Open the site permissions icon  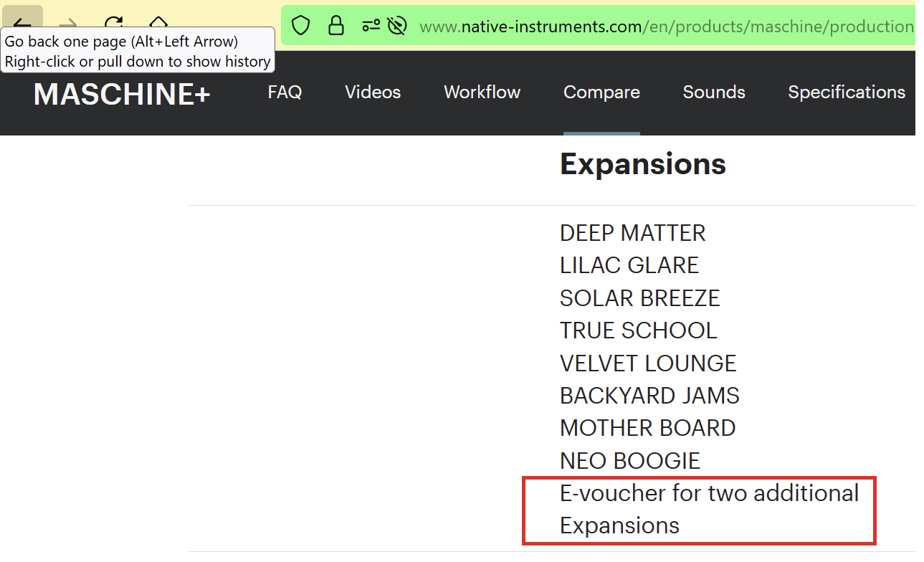tap(371, 27)
